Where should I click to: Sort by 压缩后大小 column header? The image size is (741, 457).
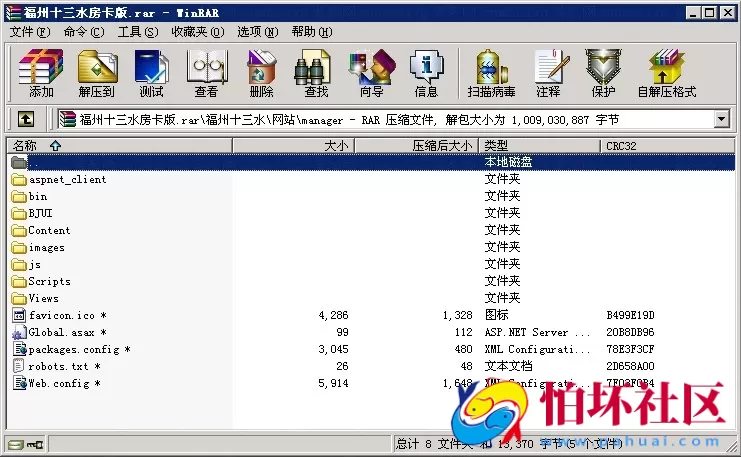click(x=417, y=146)
